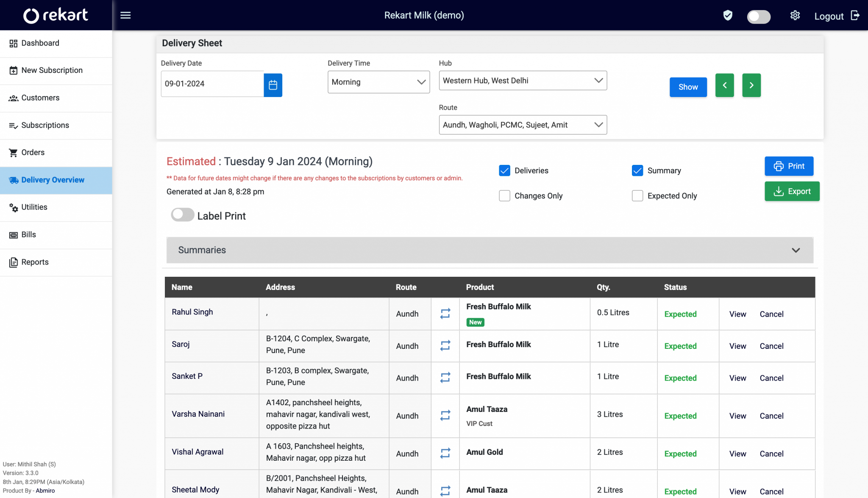The image size is (868, 498).
Task: Click Expected status for Sanket P
Action: pos(680,378)
